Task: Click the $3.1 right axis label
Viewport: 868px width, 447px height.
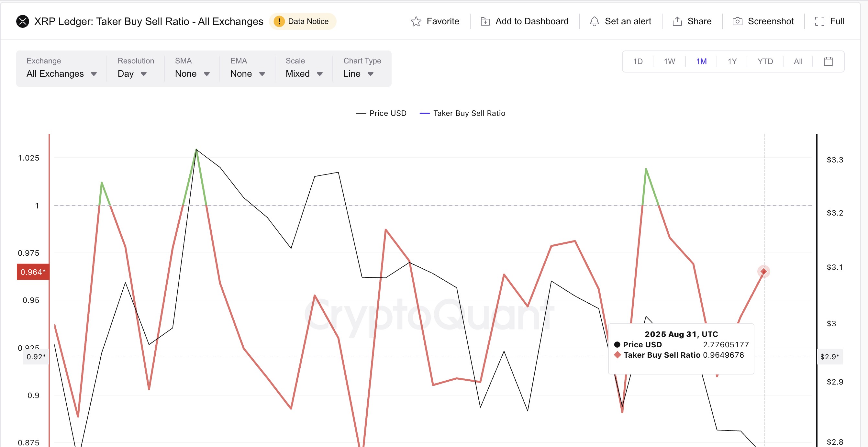Action: coord(835,267)
